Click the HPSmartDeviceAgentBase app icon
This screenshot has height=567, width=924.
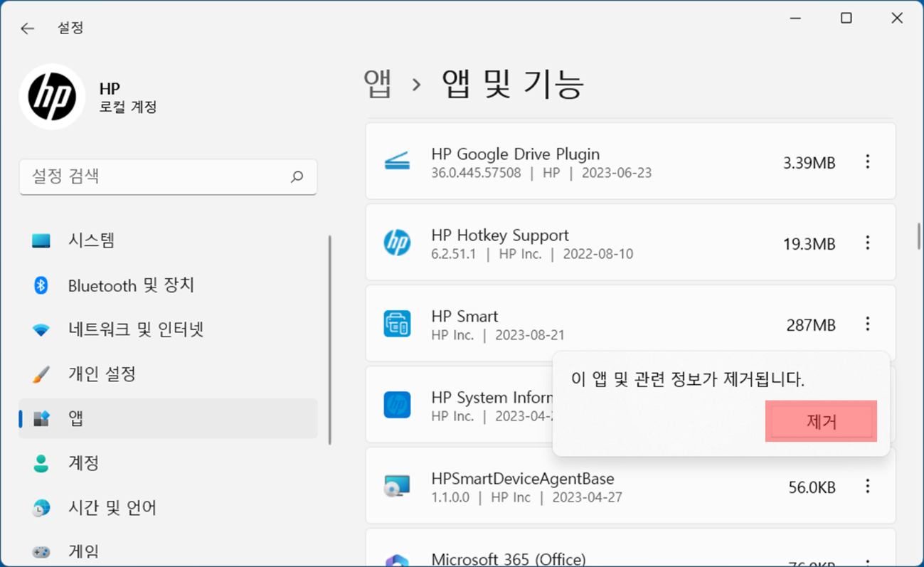pos(397,486)
